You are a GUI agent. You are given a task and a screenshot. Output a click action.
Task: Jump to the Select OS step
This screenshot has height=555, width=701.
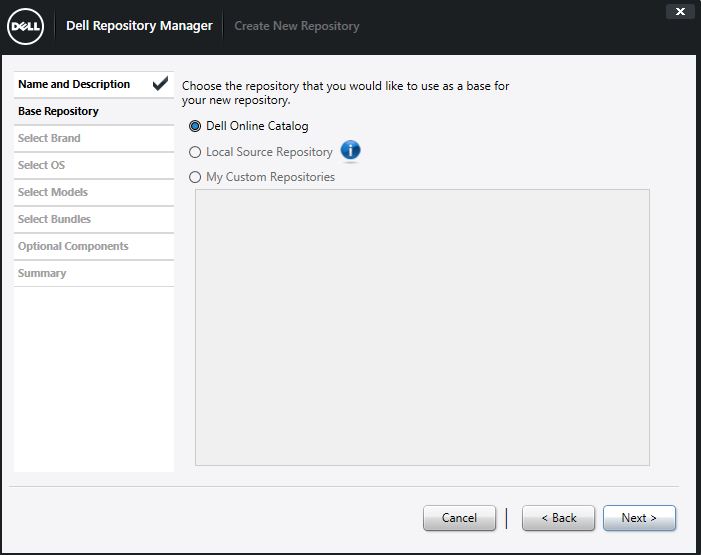[x=94, y=165]
